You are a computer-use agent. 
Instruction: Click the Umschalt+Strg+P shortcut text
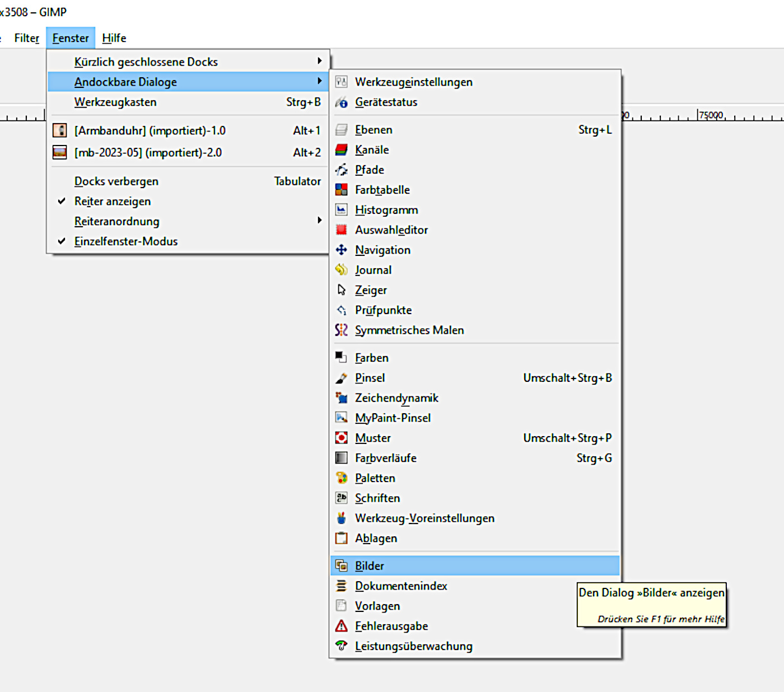(x=568, y=438)
